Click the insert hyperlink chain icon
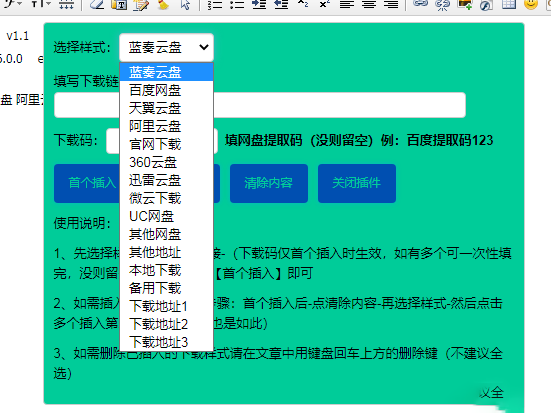Viewport: 551px width, 416px height. click(420, 4)
